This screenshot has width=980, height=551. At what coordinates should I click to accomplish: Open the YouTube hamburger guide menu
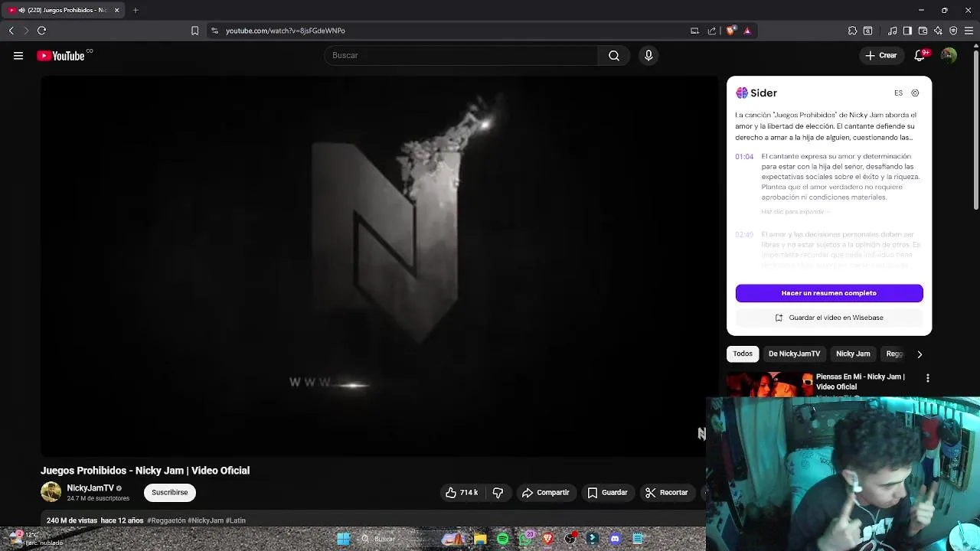(x=18, y=55)
